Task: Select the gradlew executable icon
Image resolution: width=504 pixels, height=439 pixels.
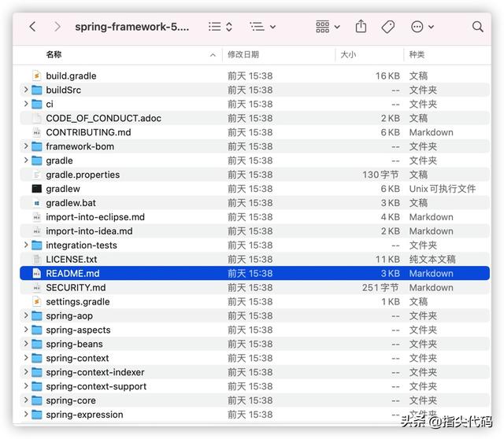Action: [x=37, y=189]
